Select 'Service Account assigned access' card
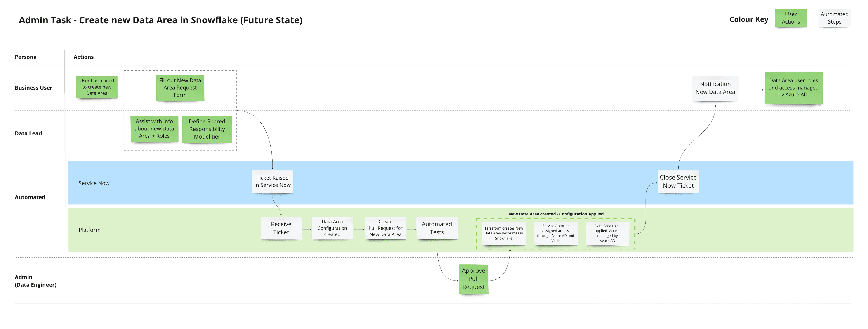Image resolution: width=868 pixels, height=329 pixels. (556, 233)
